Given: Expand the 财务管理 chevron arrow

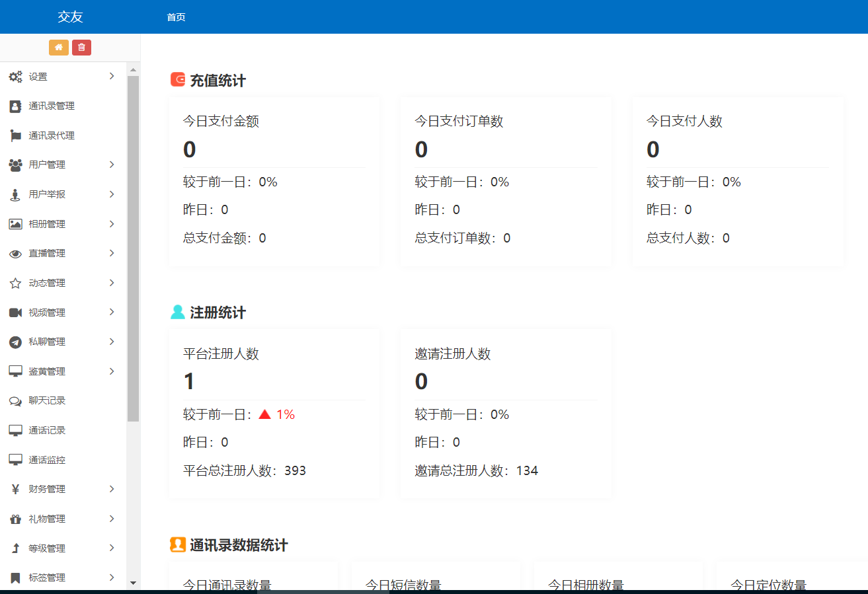Looking at the screenshot, I should coord(112,489).
